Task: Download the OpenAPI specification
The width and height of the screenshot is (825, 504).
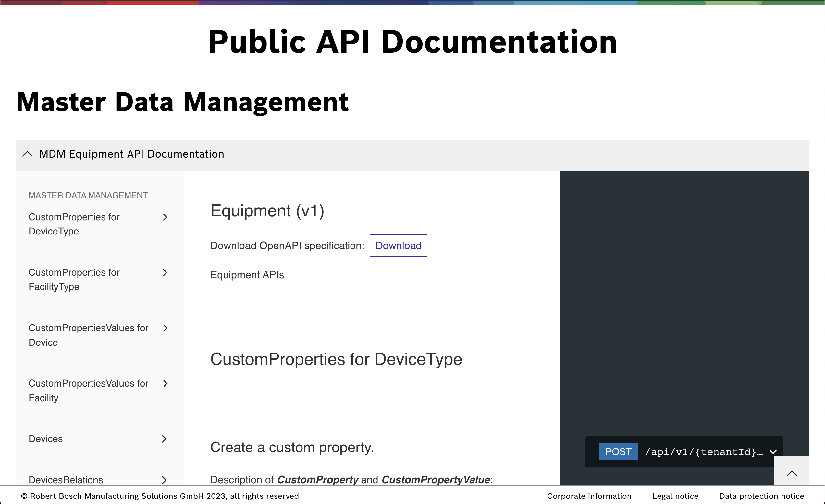Action: click(x=398, y=245)
